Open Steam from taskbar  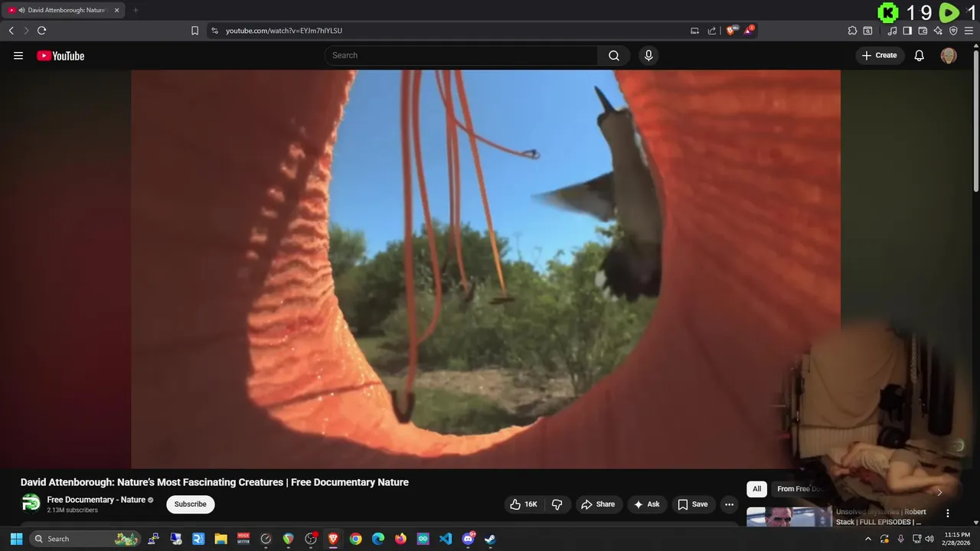490,539
